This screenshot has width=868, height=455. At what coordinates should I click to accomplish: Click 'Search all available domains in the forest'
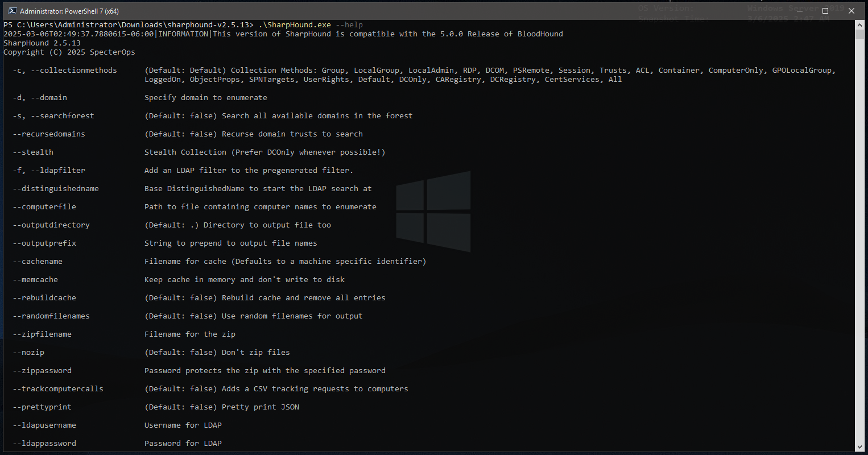pyautogui.click(x=317, y=116)
